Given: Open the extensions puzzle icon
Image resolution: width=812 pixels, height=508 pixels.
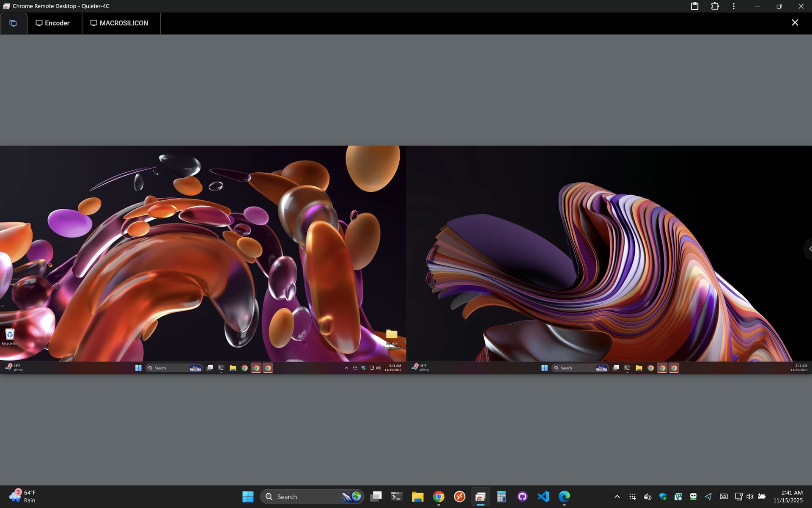Looking at the screenshot, I should (715, 6).
